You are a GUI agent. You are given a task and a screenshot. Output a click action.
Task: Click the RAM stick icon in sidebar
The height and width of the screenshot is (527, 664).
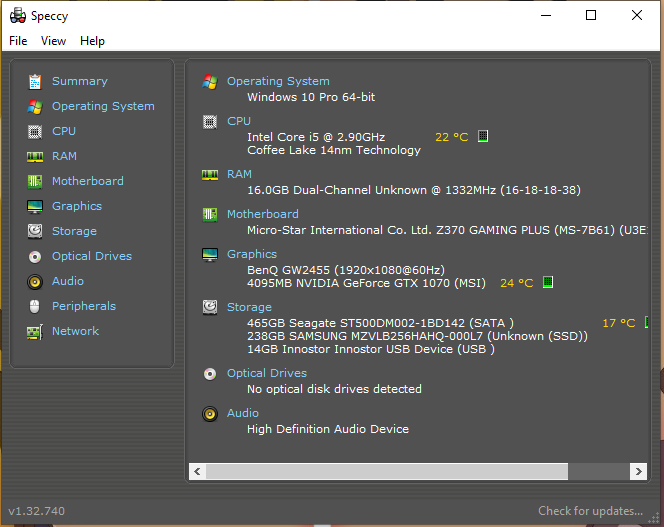(x=35, y=157)
